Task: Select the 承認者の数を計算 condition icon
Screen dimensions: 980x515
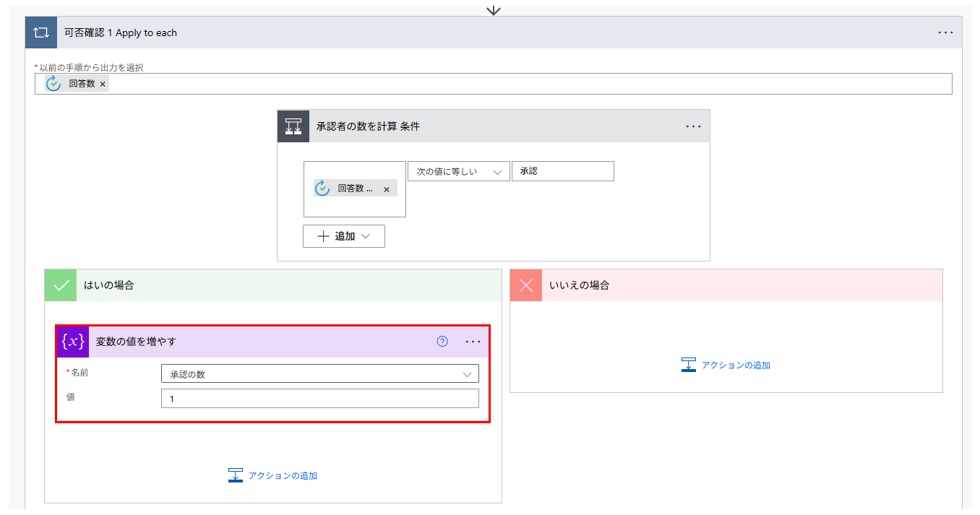Action: coord(292,126)
